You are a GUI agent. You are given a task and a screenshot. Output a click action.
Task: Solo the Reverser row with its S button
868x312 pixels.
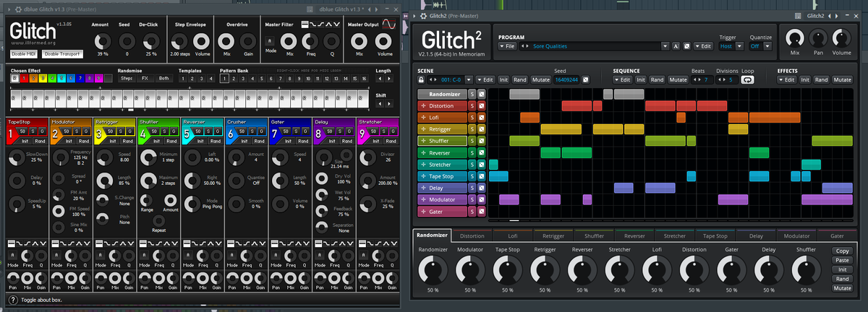point(472,153)
